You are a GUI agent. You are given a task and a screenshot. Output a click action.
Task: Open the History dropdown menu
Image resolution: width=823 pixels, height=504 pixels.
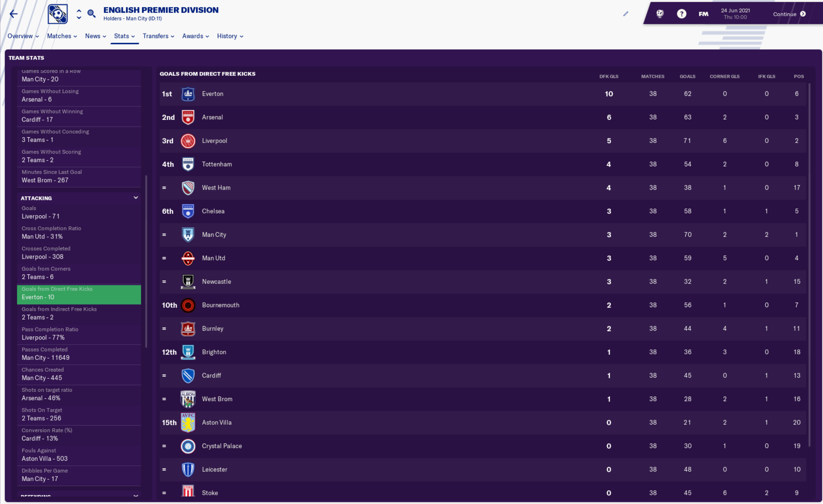230,36
